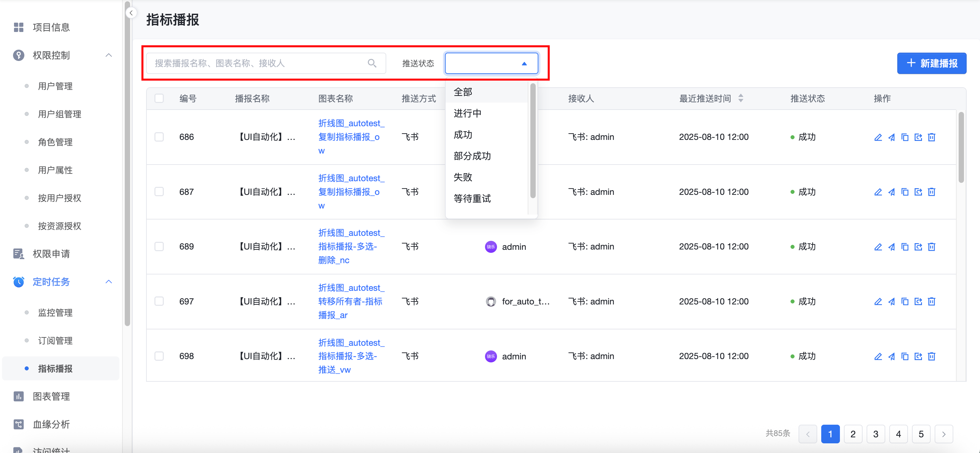Collapse the 权限控制 menu section
The height and width of the screenshot is (453, 980).
(108, 56)
